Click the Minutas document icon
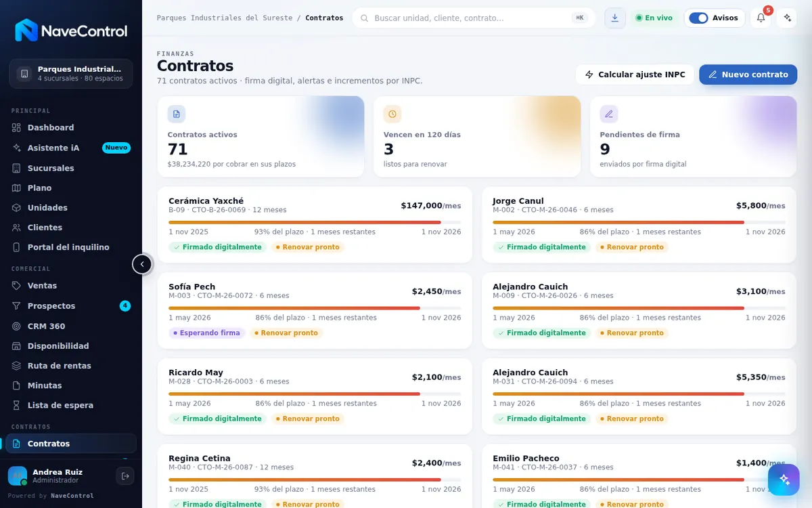This screenshot has height=508, width=812. point(17,385)
